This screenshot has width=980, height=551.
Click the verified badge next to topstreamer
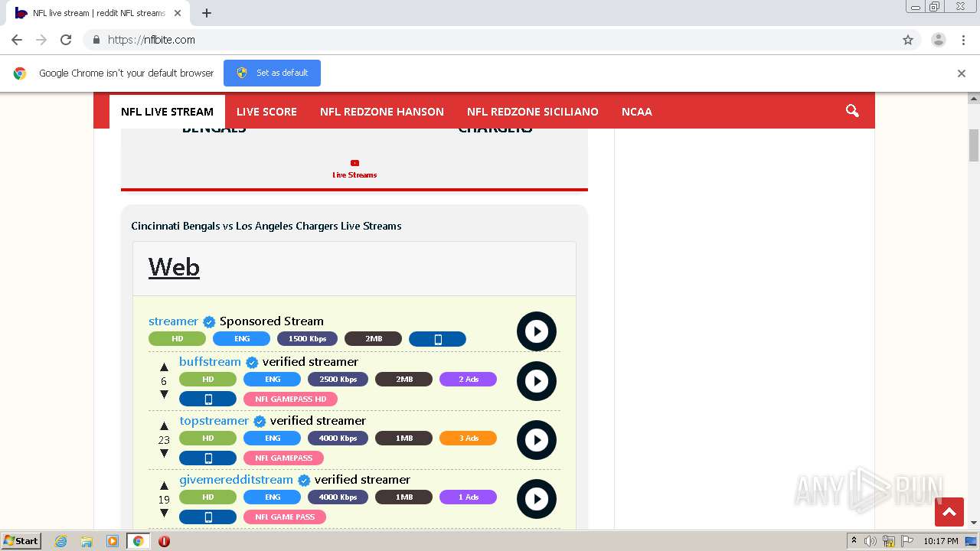260,422
